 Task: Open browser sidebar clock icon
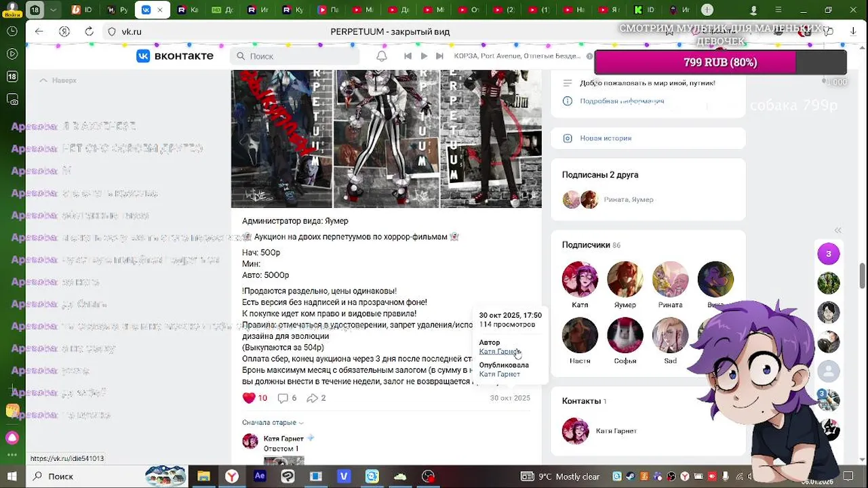pyautogui.click(x=12, y=31)
